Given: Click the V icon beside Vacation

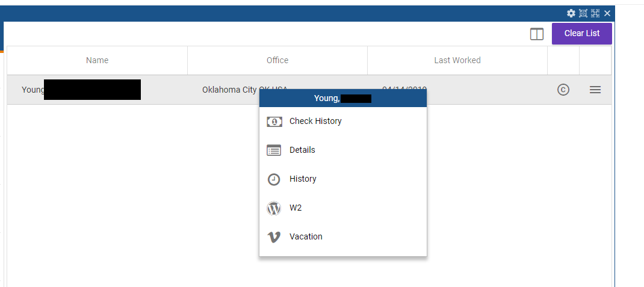Looking at the screenshot, I should [x=274, y=237].
